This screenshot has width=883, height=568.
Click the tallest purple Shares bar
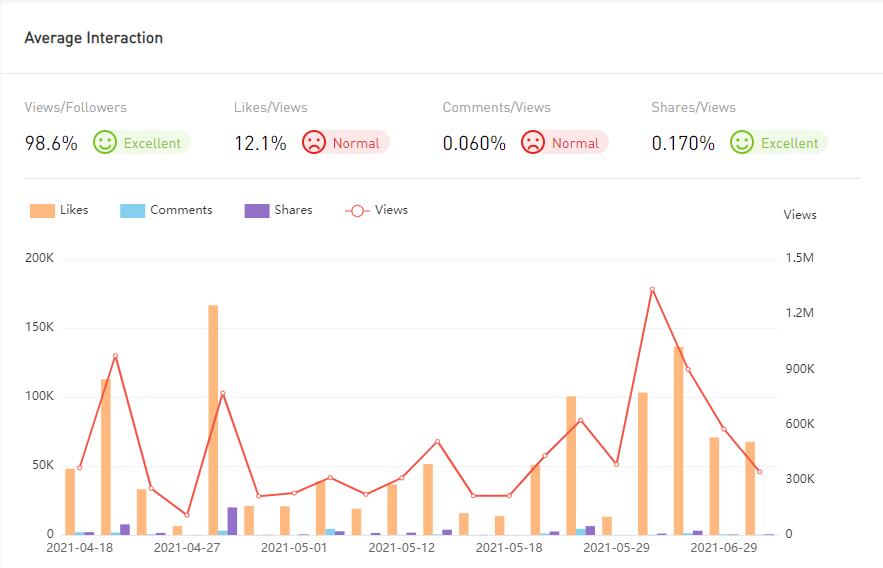[x=232, y=521]
